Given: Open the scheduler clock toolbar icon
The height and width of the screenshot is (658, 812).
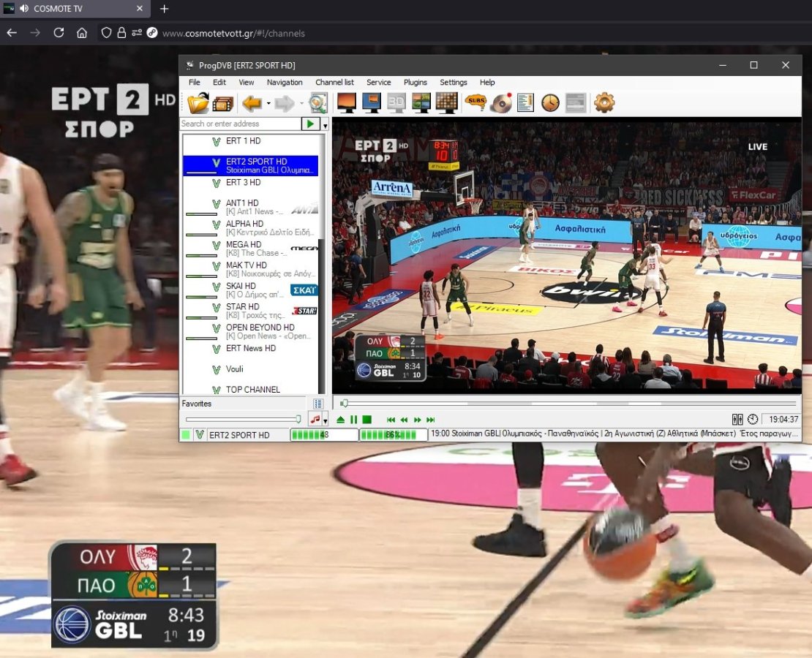Looking at the screenshot, I should [x=550, y=103].
